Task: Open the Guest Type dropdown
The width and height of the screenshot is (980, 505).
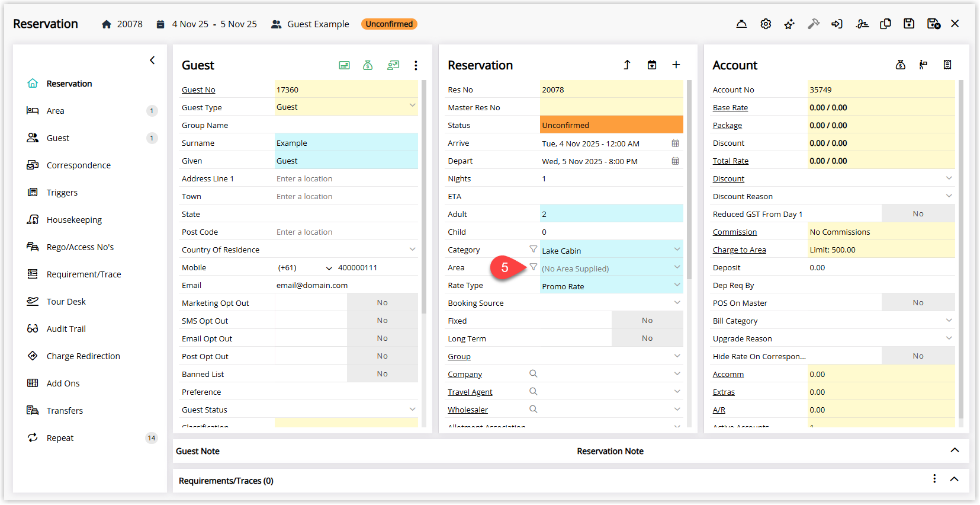Action: point(412,106)
